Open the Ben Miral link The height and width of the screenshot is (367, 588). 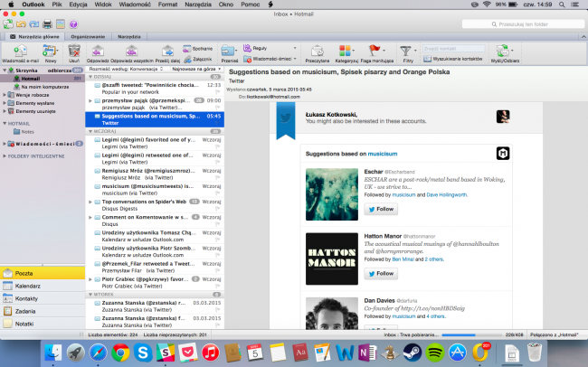pyautogui.click(x=403, y=259)
